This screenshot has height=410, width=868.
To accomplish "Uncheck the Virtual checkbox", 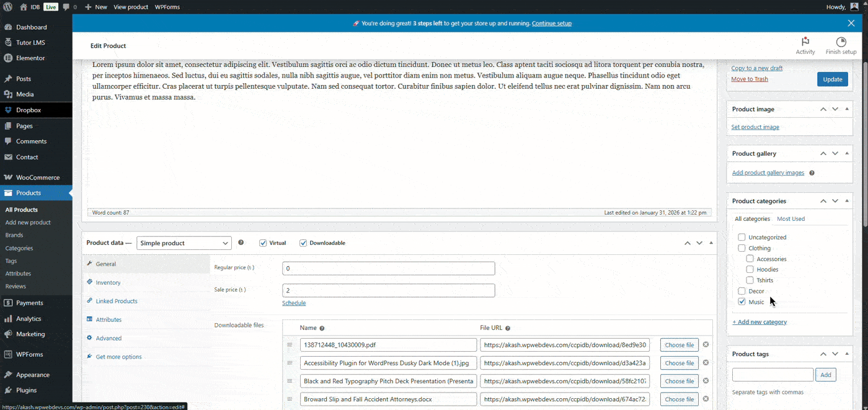I will click(x=263, y=243).
